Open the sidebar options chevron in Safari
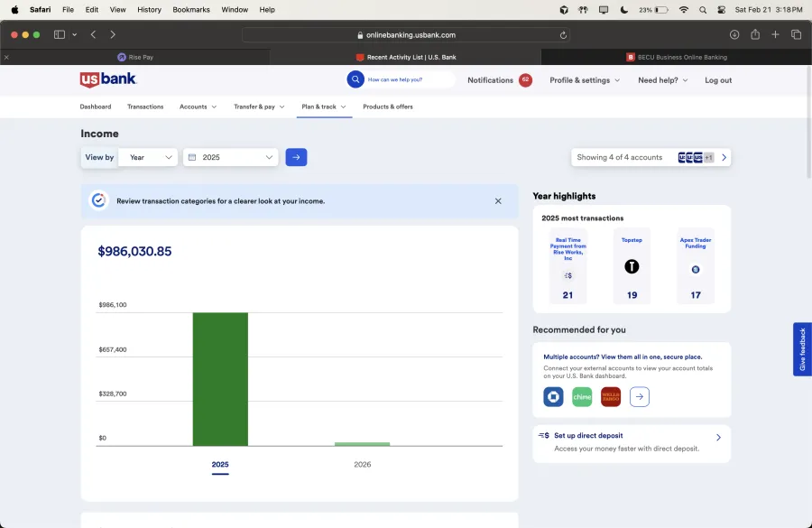This screenshot has width=812, height=528. pyautogui.click(x=75, y=34)
